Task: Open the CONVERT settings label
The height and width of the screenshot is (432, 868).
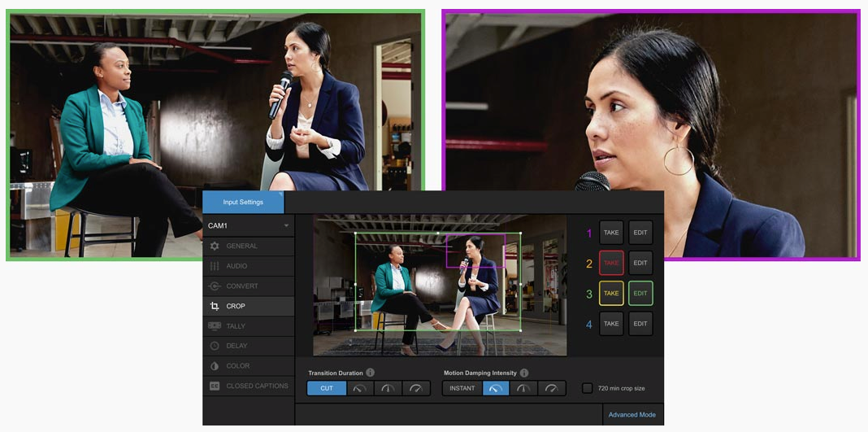Action: pos(242,286)
